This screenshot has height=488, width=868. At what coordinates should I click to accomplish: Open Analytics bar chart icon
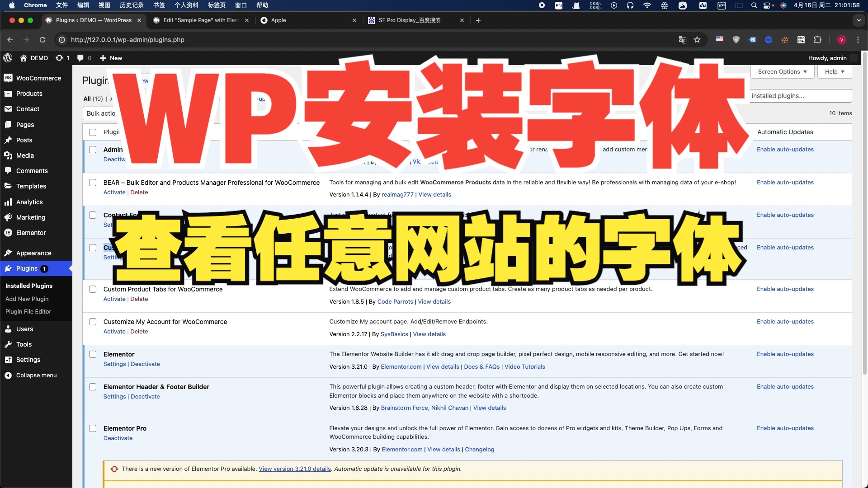(x=8, y=202)
